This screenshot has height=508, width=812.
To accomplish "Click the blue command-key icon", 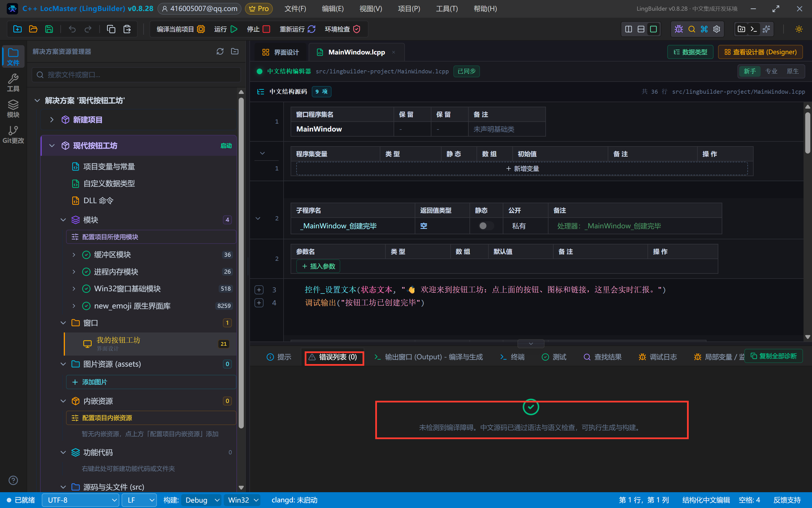I will (704, 29).
